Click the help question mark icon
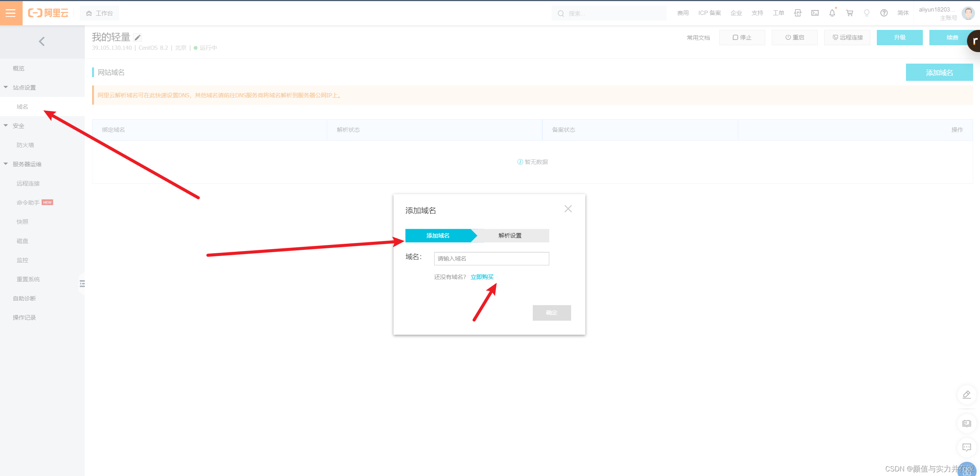The image size is (980, 476). [884, 13]
